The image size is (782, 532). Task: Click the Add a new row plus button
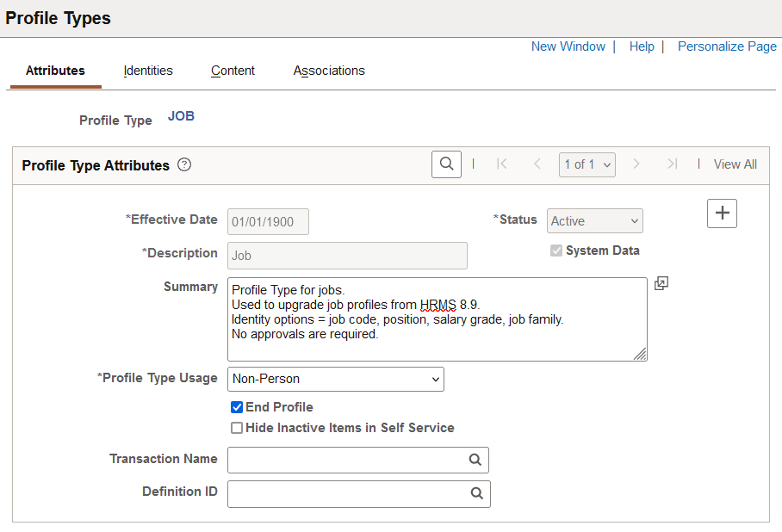pos(722,213)
